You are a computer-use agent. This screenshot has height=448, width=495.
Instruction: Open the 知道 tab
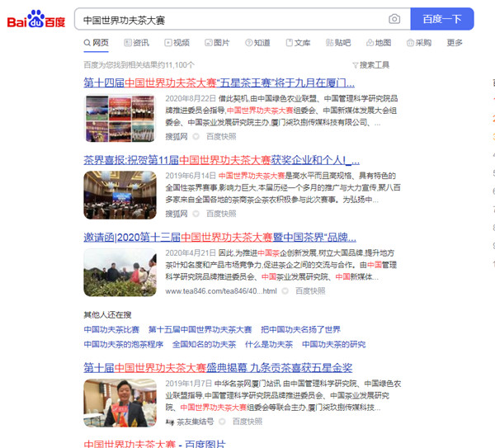coord(257,43)
